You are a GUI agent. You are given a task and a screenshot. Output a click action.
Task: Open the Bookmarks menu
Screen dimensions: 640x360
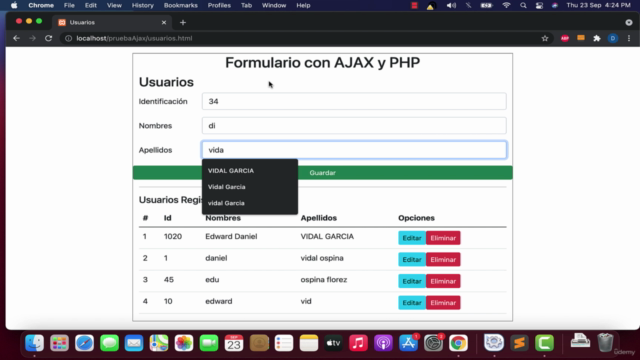click(x=180, y=5)
